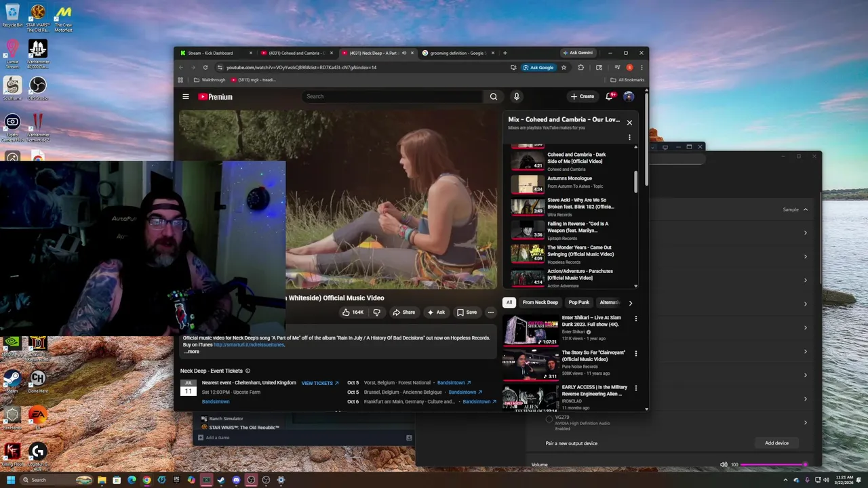868x488 pixels.
Task: Open OBS Studio desktop shortcut
Action: tap(37, 87)
